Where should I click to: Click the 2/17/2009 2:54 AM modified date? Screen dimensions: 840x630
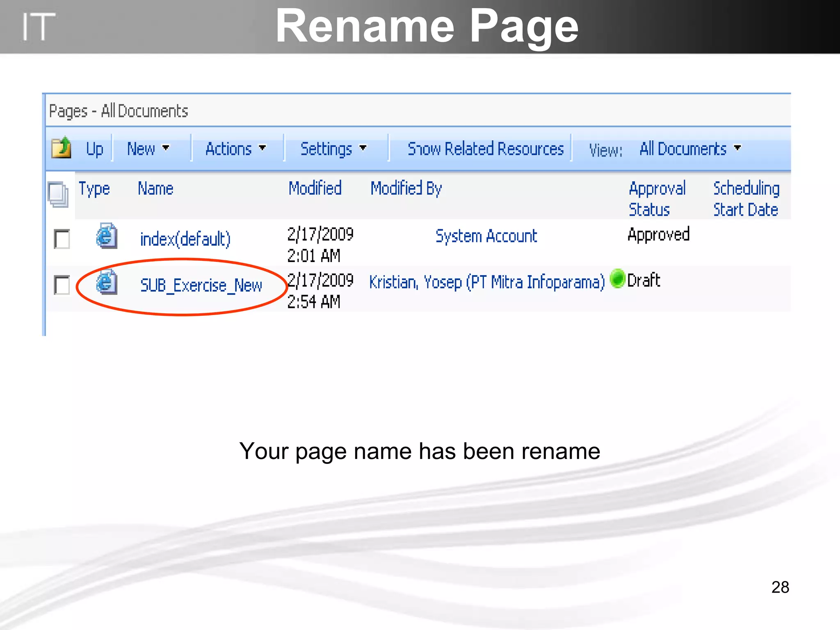point(320,291)
